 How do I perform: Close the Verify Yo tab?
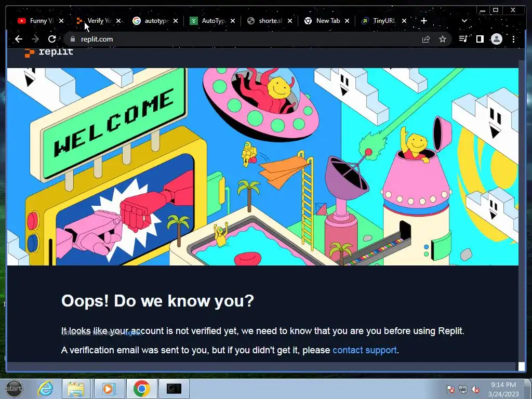[118, 21]
